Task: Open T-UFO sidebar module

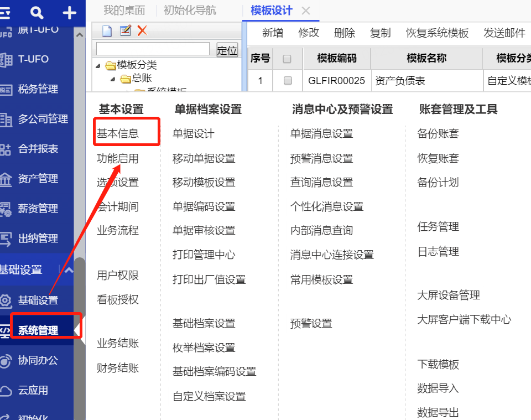Action: (33, 59)
